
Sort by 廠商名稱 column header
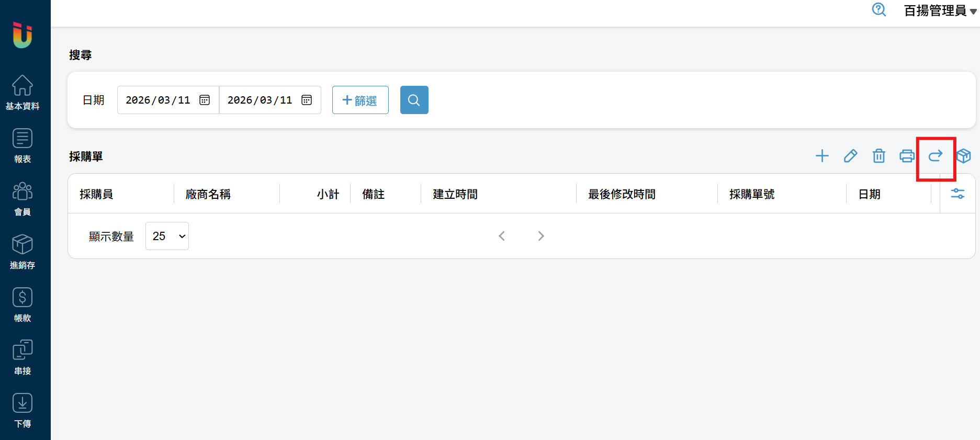point(208,194)
